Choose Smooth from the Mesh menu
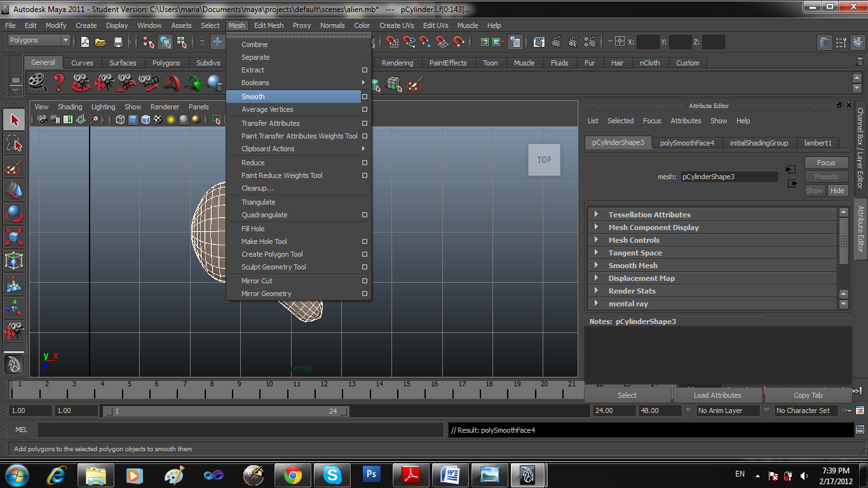 (x=294, y=97)
